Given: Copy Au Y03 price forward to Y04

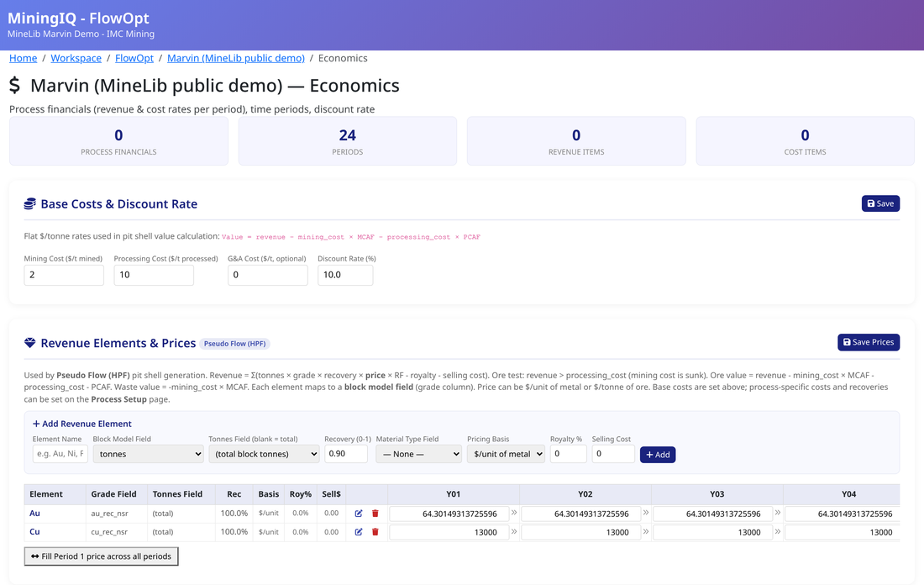Looking at the screenshot, I should click(x=778, y=513).
